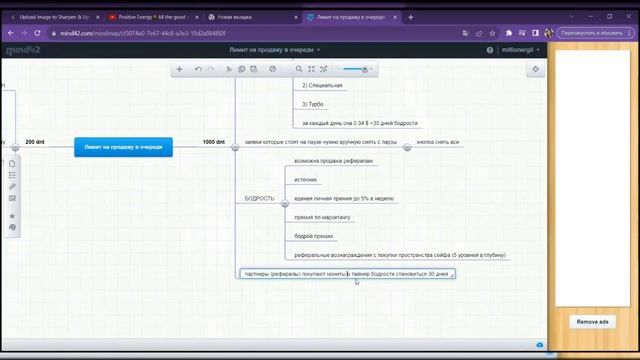Select the personal premium 5% per week node
Viewport: 640px width, 360px height.
(344, 198)
